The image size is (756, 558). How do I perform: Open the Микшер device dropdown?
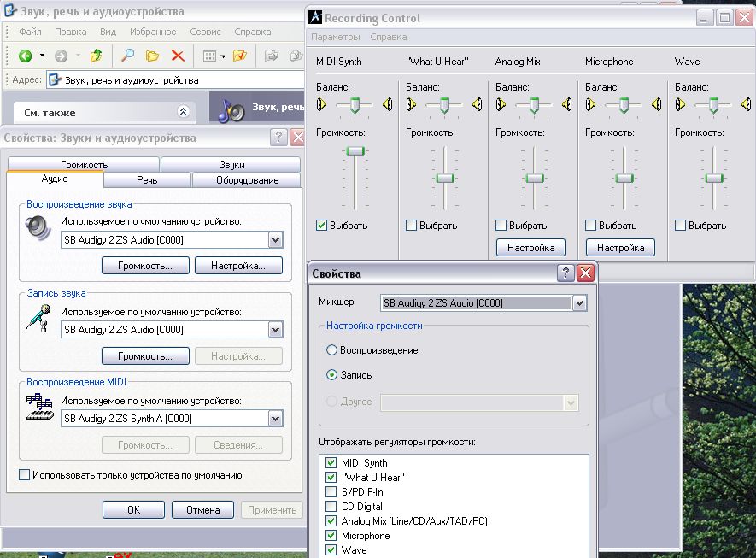[x=580, y=302]
